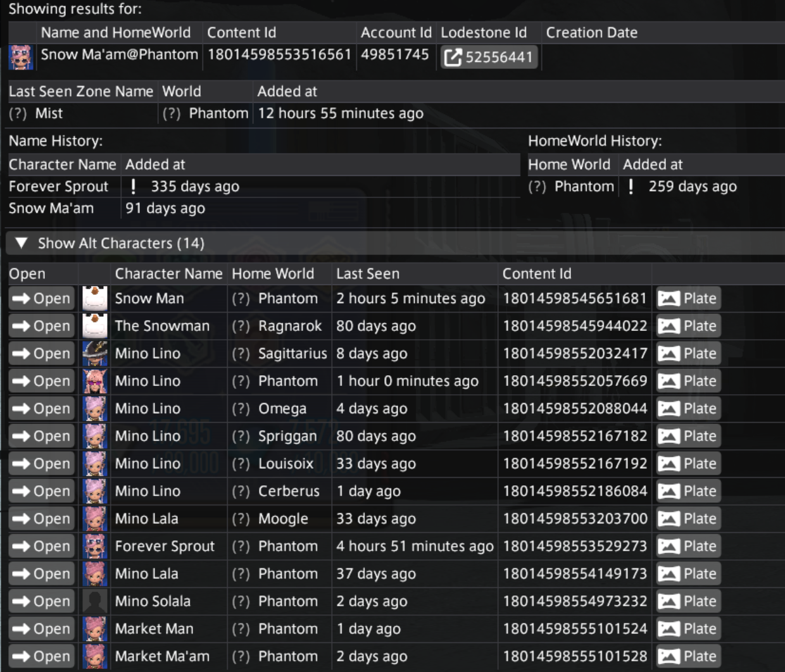Click Market Ma'am avatar icon

(x=95, y=656)
